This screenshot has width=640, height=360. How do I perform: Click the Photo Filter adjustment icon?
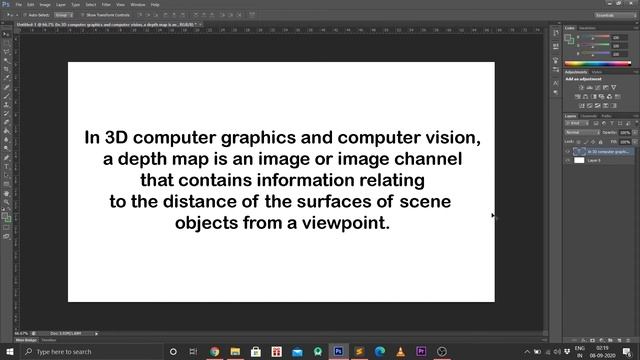[601, 97]
